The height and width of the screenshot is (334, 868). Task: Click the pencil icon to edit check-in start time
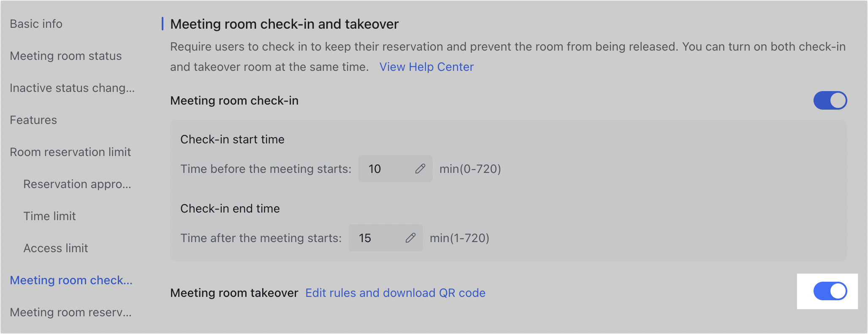pyautogui.click(x=420, y=169)
